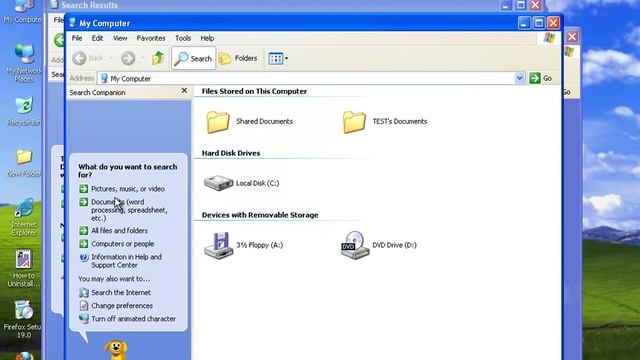640x360 pixels.
Task: Open the Views dropdown button
Action: (x=278, y=58)
